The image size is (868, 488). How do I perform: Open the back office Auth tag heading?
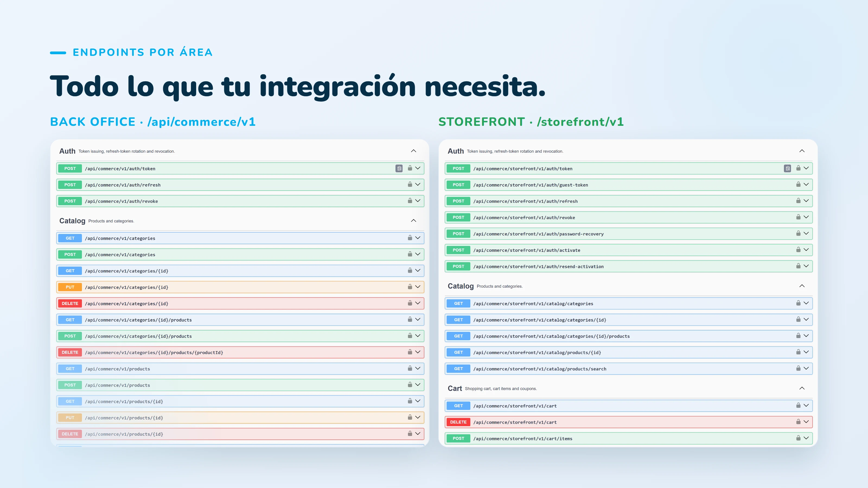pyautogui.click(x=67, y=151)
